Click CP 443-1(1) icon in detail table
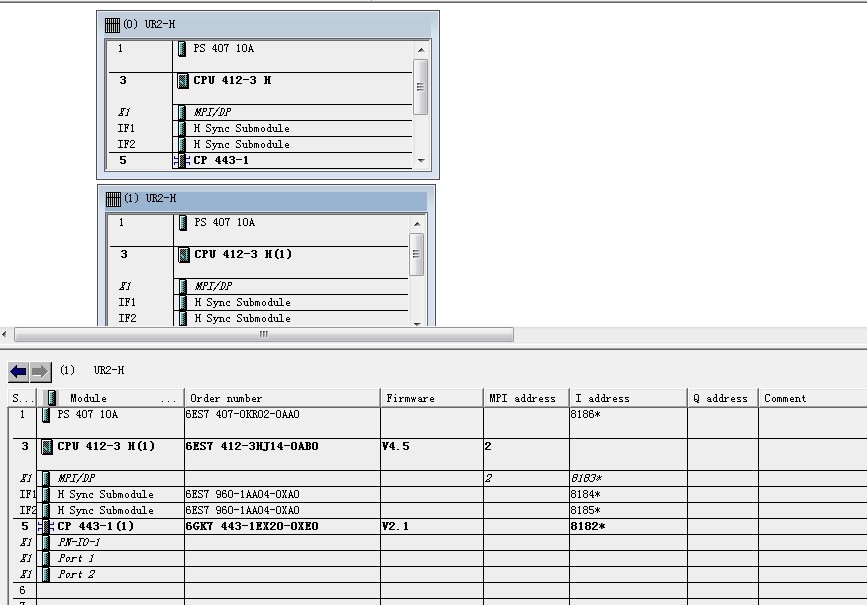This screenshot has height=605, width=867. pyautogui.click(x=46, y=526)
